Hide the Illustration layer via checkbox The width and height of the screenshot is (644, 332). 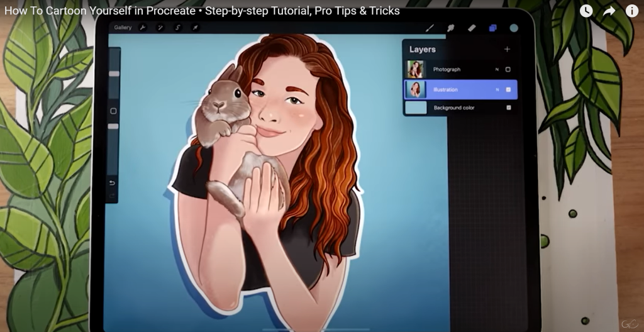pyautogui.click(x=508, y=89)
